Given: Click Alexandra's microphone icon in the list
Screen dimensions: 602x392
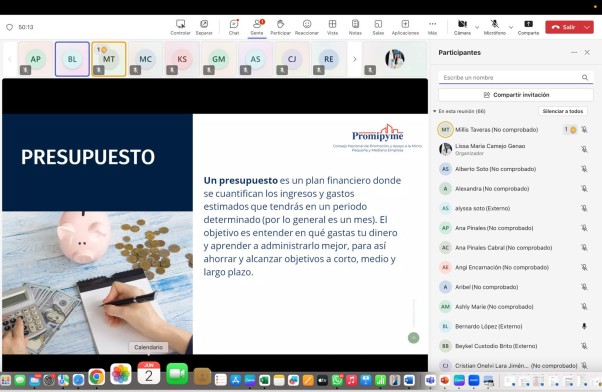Looking at the screenshot, I should pyautogui.click(x=584, y=189).
